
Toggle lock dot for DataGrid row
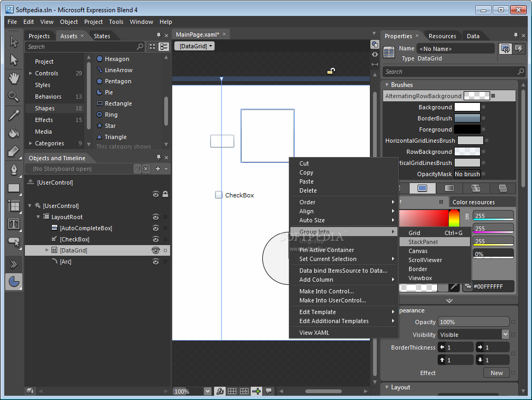(x=165, y=250)
